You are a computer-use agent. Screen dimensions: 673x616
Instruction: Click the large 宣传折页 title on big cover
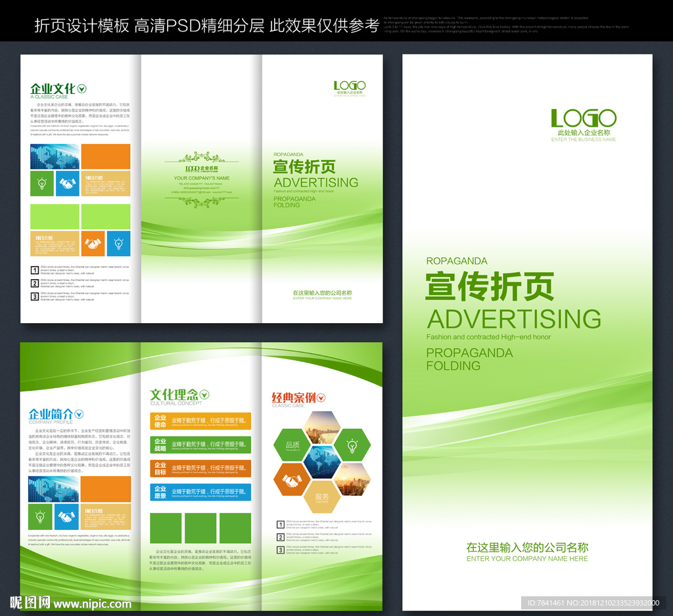(490, 286)
